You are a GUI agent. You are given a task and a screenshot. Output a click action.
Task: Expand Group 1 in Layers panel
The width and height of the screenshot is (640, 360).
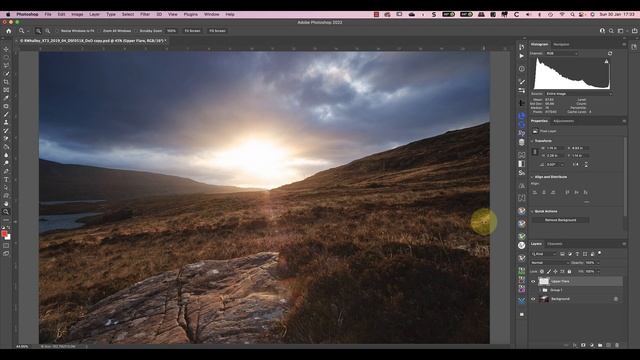(540, 290)
